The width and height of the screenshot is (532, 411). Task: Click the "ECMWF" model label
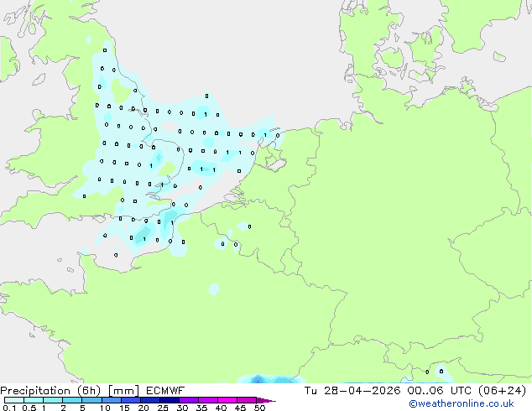tap(165, 391)
